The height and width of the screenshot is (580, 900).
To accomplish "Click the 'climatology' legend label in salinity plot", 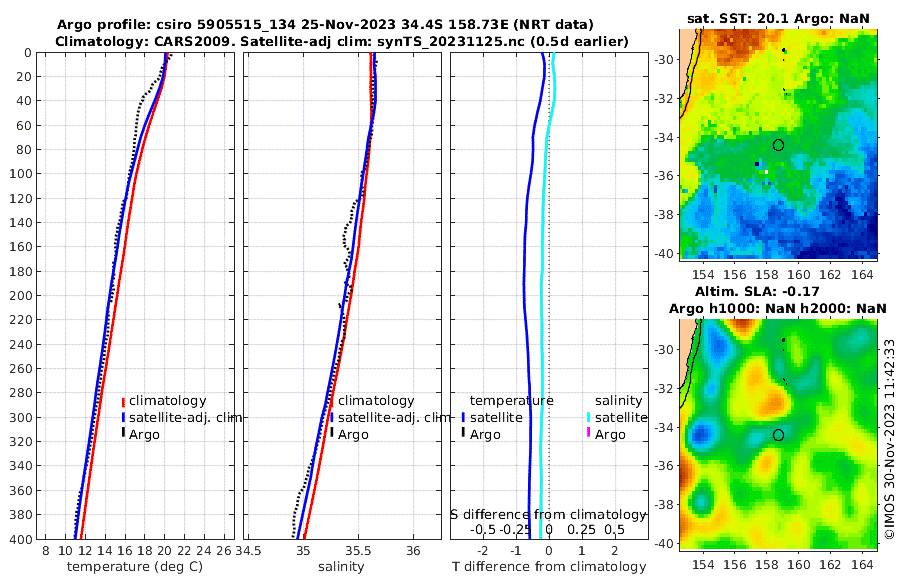I will [376, 401].
